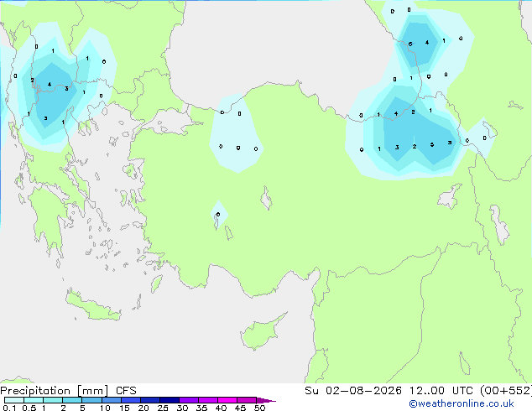
Task: Select the 40–45 mm magenta legend swatch
Action: (x=227, y=400)
